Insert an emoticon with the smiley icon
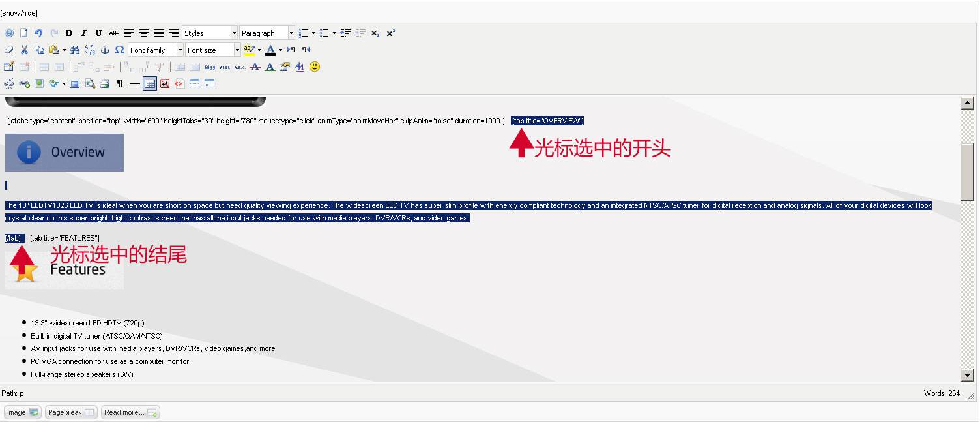Viewport: 980px width, 422px height. (x=315, y=67)
